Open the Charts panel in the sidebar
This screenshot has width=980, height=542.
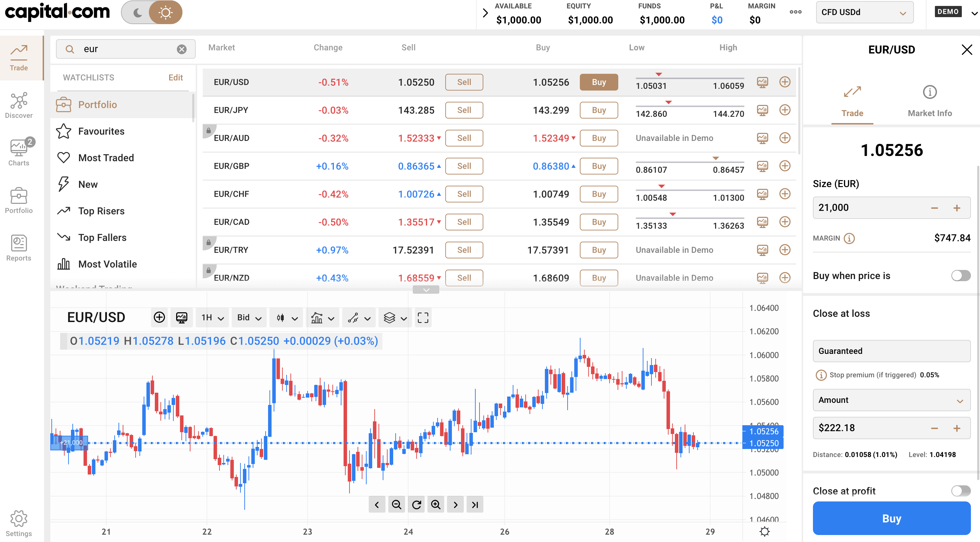click(19, 151)
